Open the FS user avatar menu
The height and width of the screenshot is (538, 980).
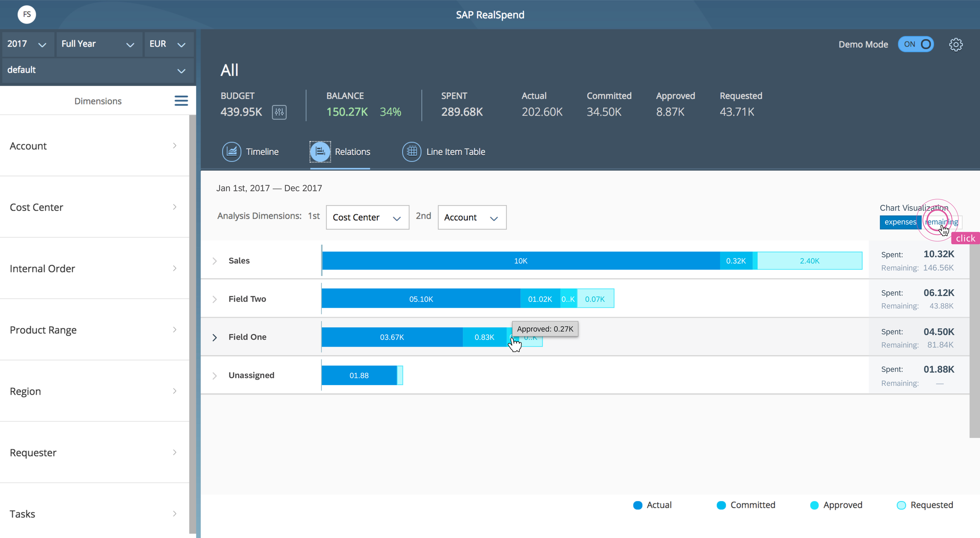[x=27, y=15]
